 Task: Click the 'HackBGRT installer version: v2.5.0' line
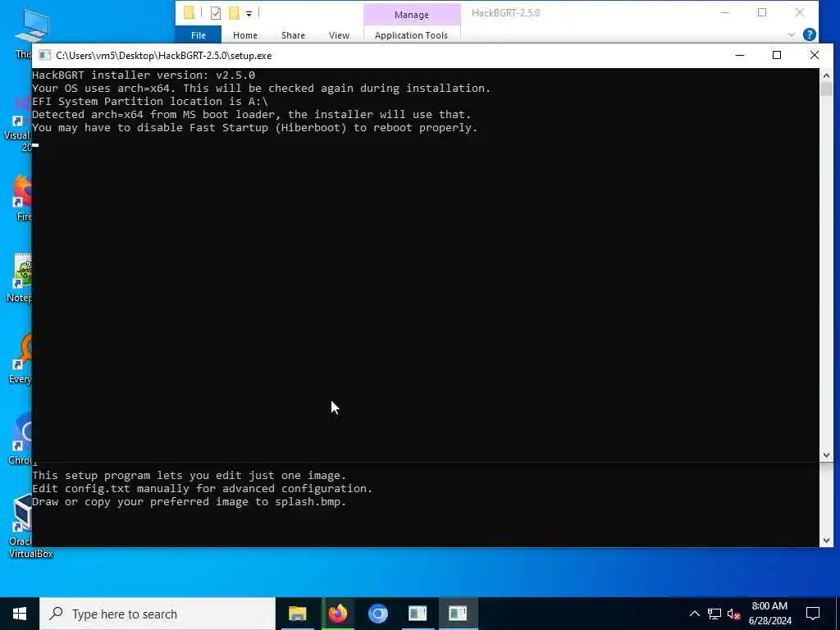(x=144, y=75)
